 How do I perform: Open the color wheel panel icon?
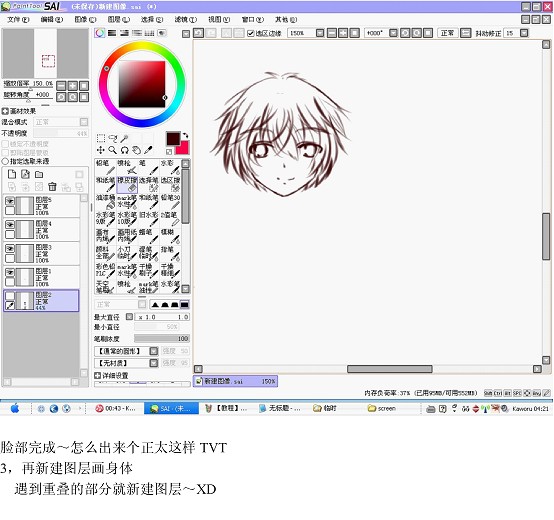(100, 33)
